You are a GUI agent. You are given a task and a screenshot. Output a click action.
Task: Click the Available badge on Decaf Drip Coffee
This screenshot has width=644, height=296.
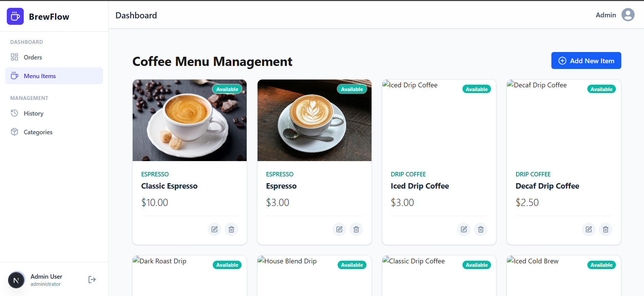[x=602, y=89]
